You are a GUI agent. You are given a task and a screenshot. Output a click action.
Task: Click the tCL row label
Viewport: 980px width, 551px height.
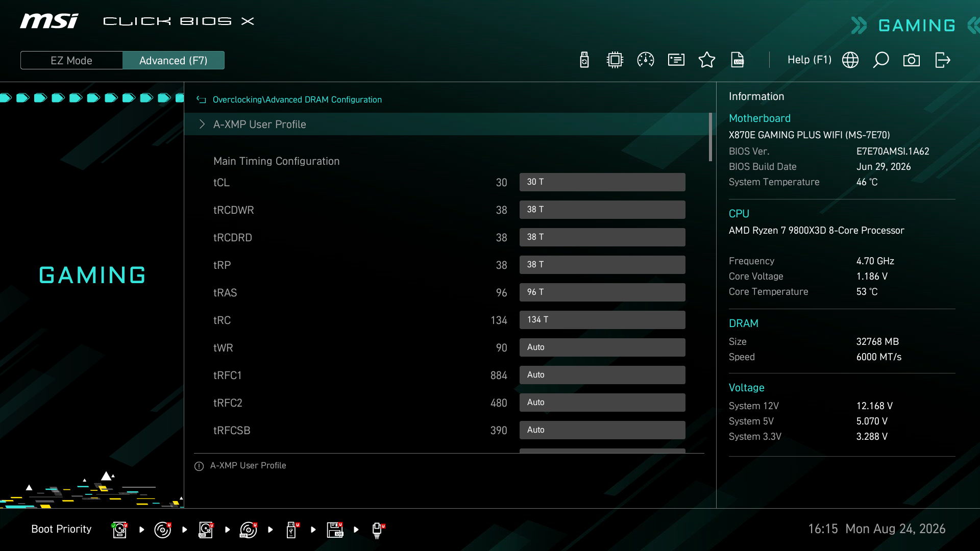click(222, 183)
